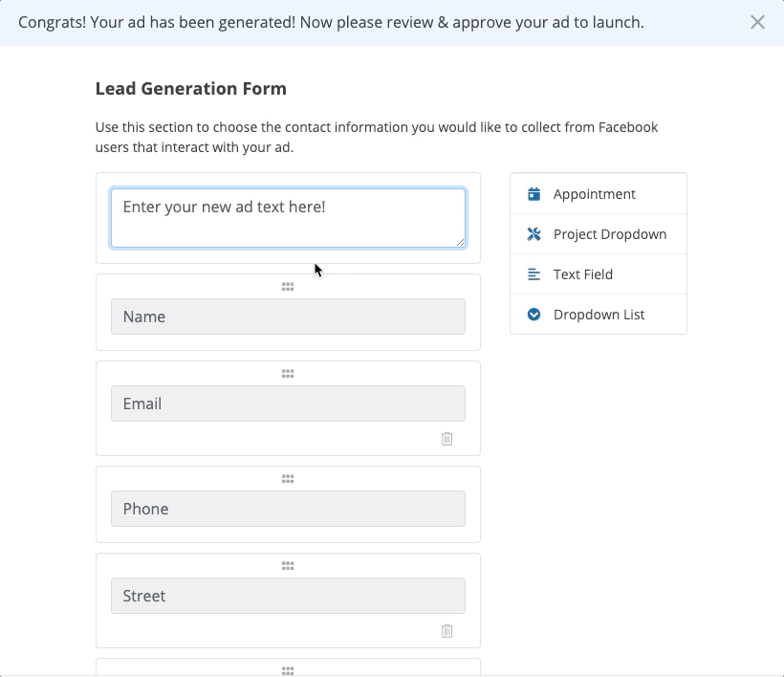This screenshot has height=677, width=784.
Task: Select the Phone input field
Action: [x=288, y=509]
